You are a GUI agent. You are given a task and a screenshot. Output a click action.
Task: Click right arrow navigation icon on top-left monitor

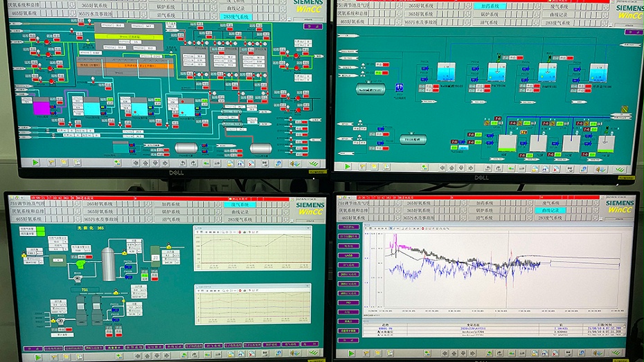click(165, 163)
